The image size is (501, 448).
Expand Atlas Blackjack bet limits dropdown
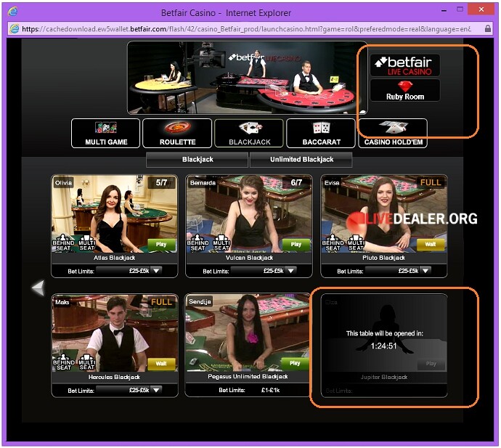click(x=157, y=271)
